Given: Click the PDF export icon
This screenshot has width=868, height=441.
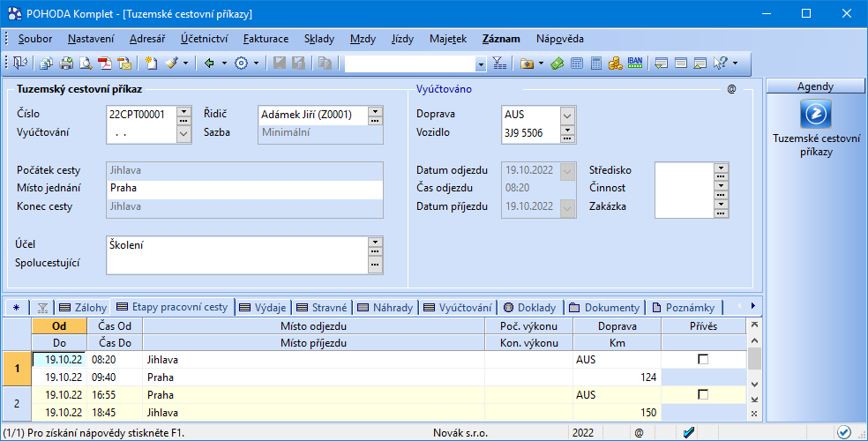Looking at the screenshot, I should pyautogui.click(x=104, y=64).
